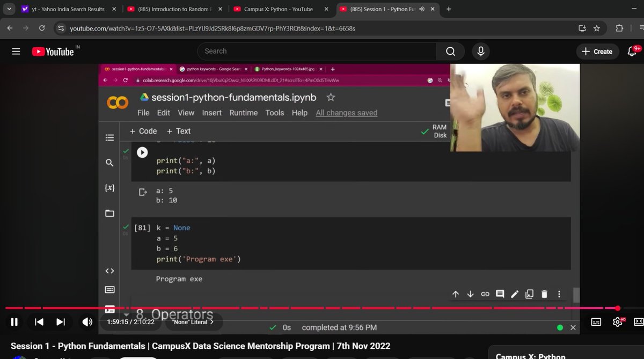This screenshot has width=644, height=359.
Task: Close the Yahoo India Search Results tab
Action: point(114,9)
